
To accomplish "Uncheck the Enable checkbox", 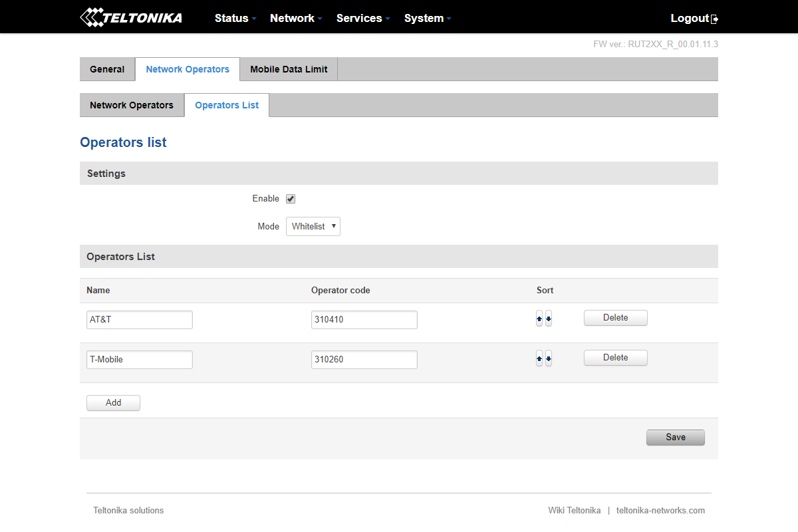I will 291,199.
